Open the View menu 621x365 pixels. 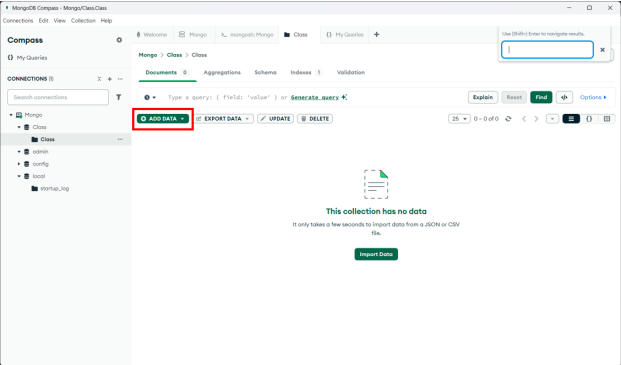tap(60, 21)
